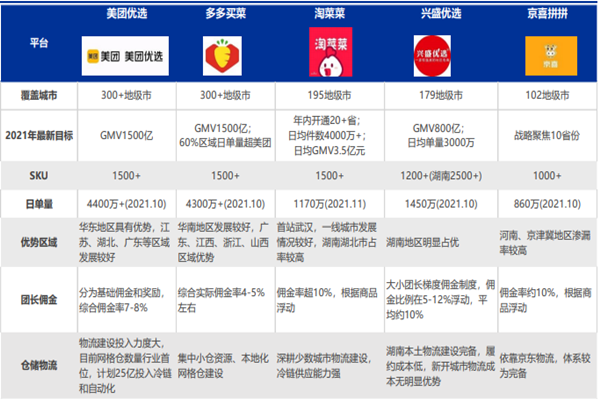Select the 京喜拼拼 column header text
This screenshot has height=400, width=600.
(x=547, y=13)
